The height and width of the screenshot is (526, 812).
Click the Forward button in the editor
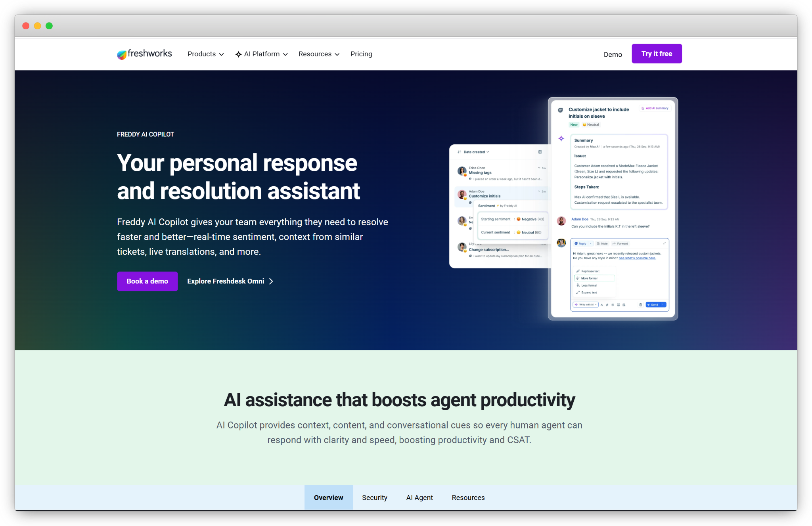click(x=620, y=244)
